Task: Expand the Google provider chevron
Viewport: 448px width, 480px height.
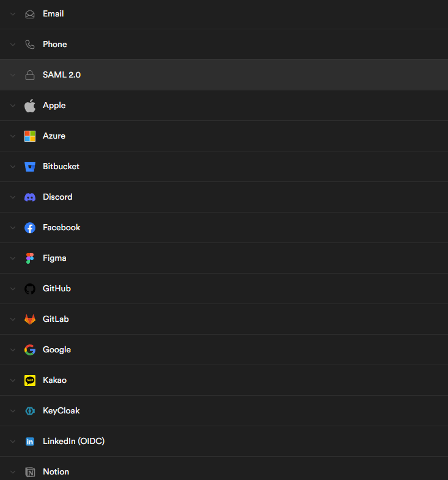Action: pos(13,350)
